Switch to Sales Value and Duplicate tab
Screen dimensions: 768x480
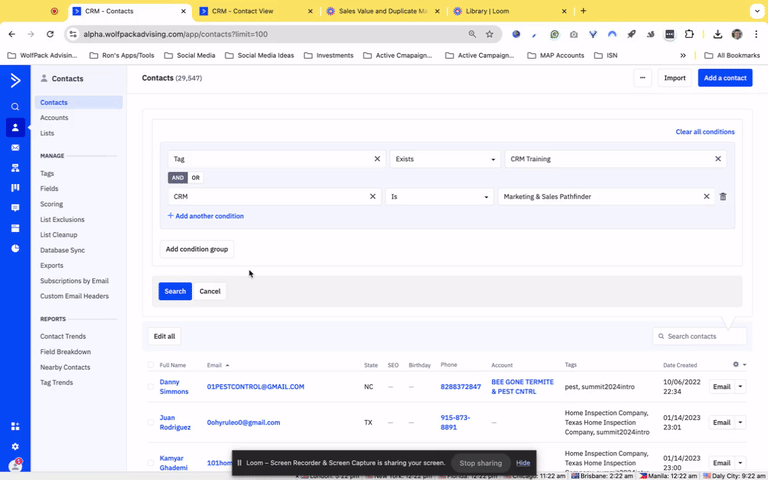point(383,11)
